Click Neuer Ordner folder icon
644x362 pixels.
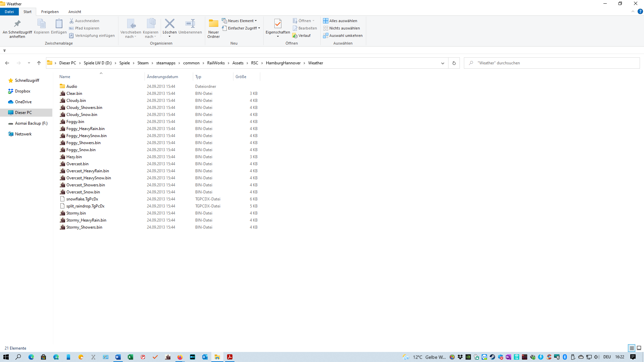[x=213, y=24]
